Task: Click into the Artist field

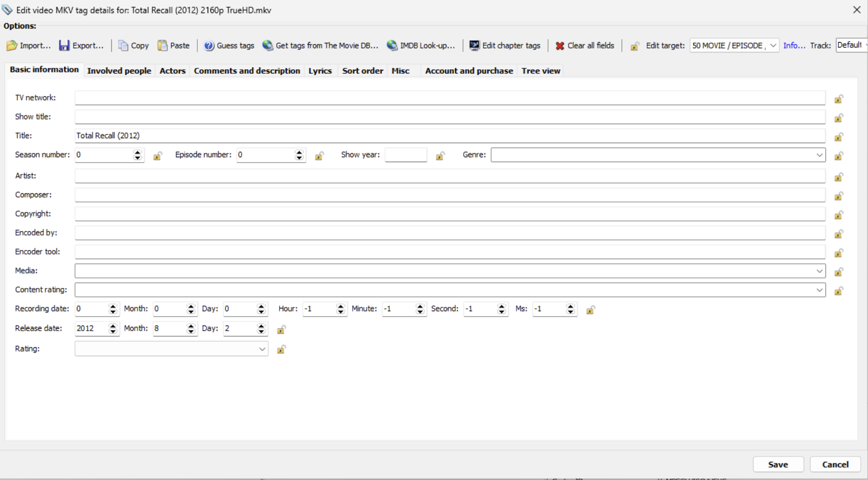Action: coord(450,176)
